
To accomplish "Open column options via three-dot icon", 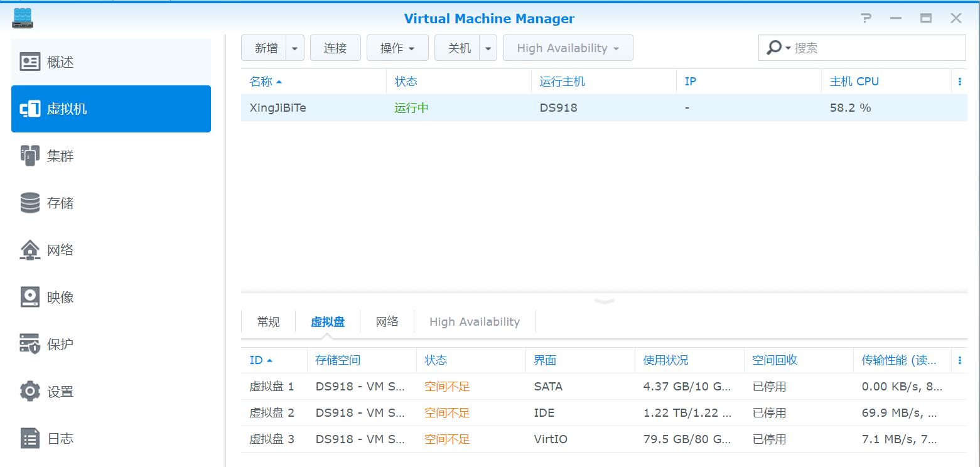I will [x=960, y=81].
